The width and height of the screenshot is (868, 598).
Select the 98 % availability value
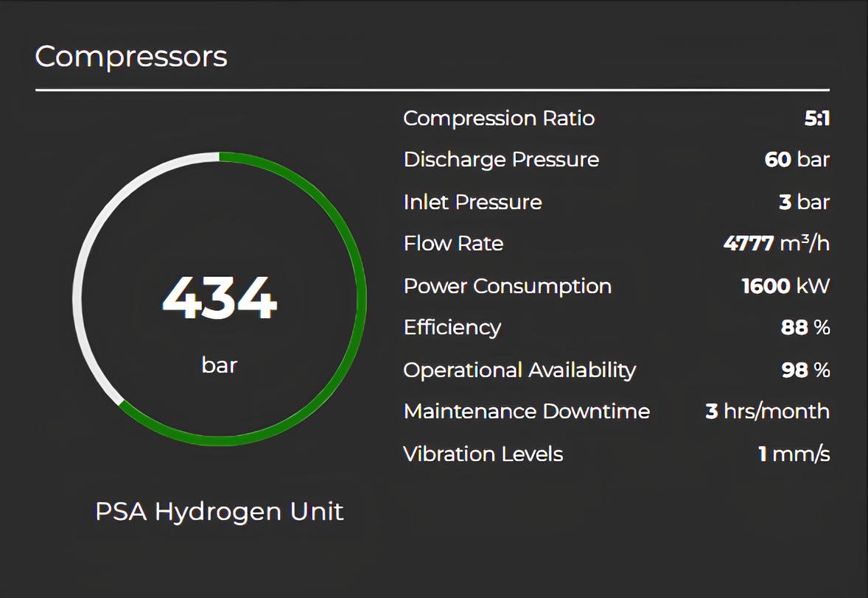[805, 370]
